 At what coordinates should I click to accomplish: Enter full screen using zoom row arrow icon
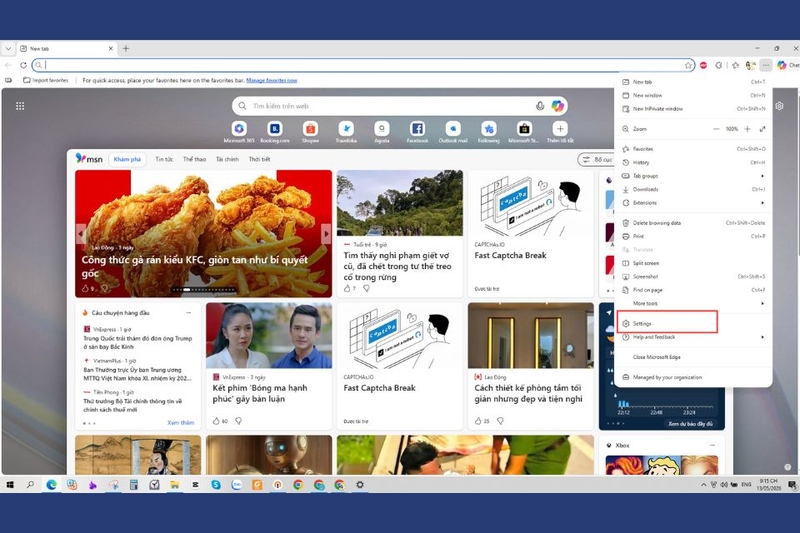click(762, 129)
